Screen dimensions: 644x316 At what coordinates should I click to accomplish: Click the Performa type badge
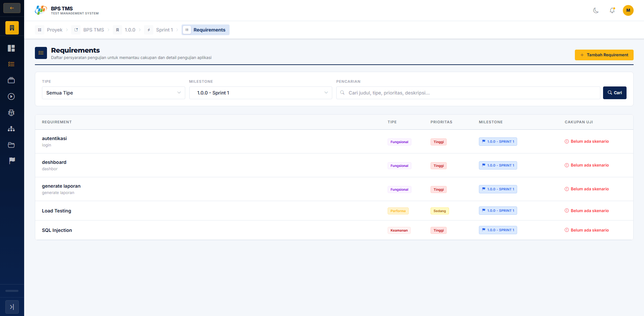pos(398,211)
